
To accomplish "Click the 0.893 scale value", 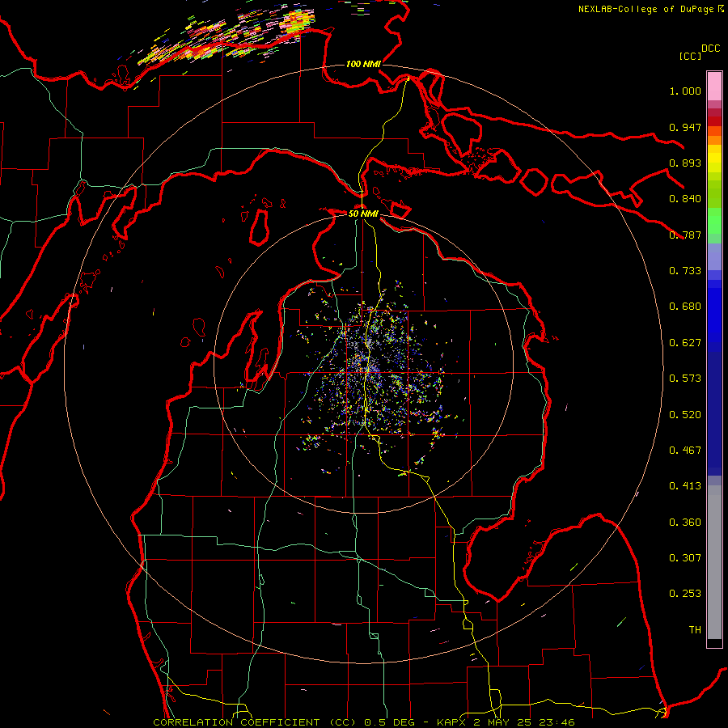I will pyautogui.click(x=685, y=163).
